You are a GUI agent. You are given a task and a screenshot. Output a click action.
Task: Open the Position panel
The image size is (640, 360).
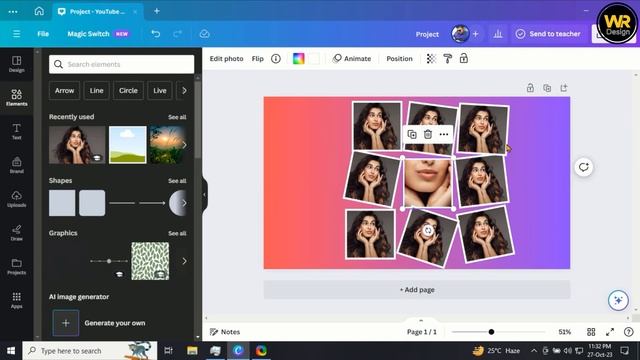tap(400, 59)
